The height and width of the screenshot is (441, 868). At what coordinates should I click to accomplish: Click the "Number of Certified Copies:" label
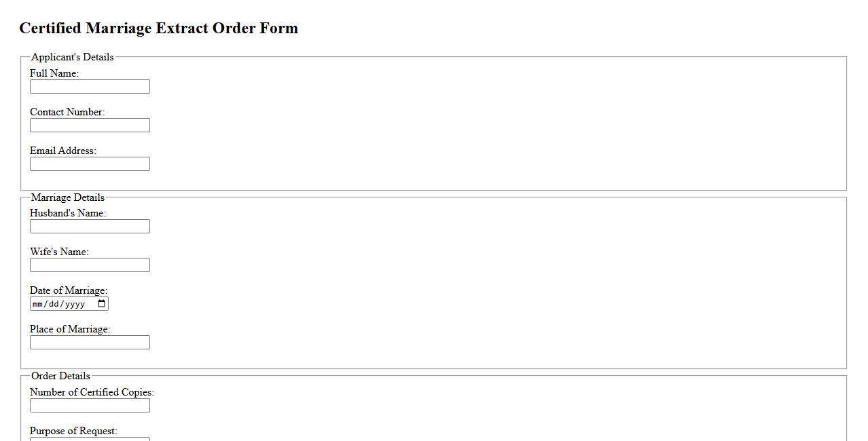click(92, 392)
